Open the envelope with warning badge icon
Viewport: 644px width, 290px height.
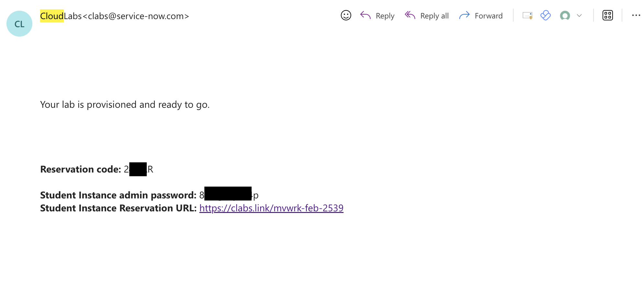pos(527,16)
